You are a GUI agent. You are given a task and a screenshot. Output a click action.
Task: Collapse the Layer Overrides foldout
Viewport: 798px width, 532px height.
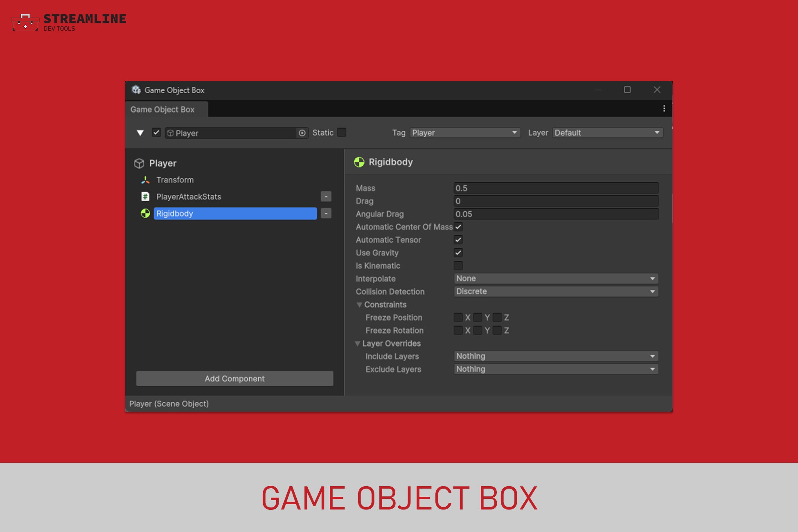tap(357, 344)
